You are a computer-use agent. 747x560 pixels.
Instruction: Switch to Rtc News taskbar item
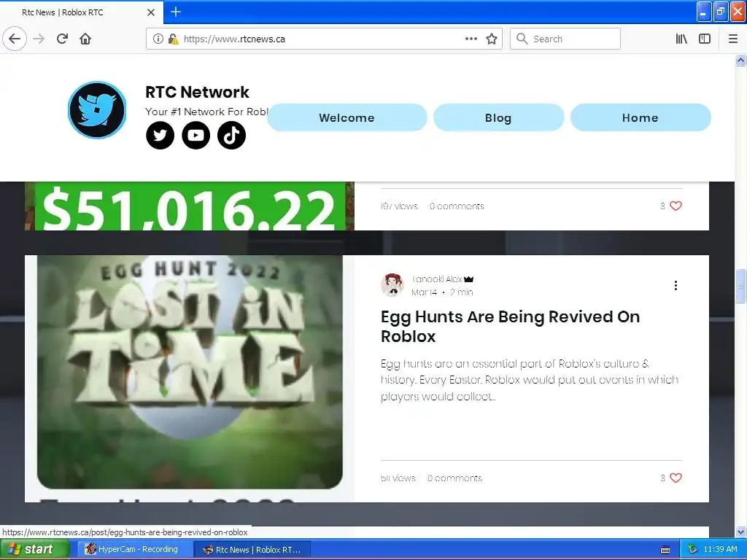tap(252, 550)
